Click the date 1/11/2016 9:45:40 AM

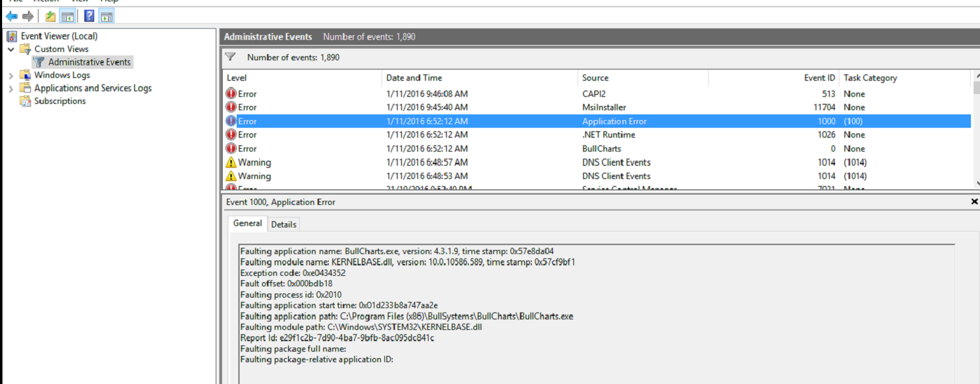(427, 107)
